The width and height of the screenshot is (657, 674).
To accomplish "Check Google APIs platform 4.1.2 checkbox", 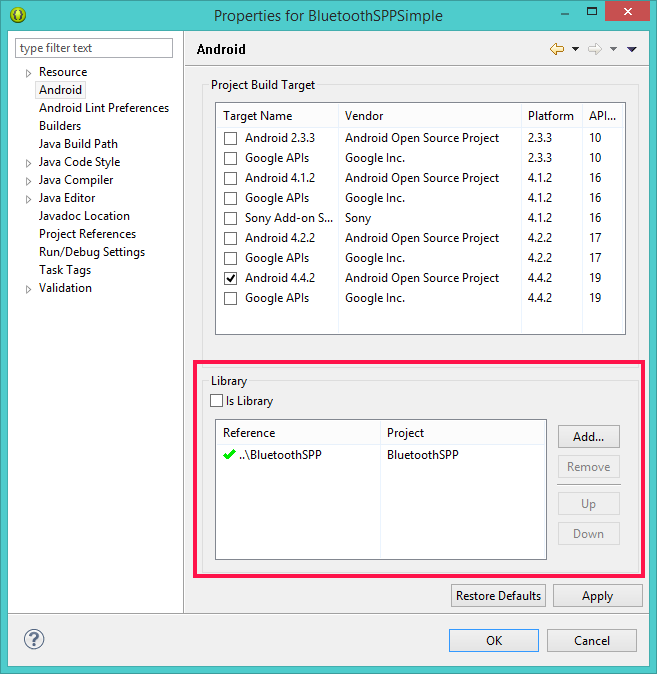I will [230, 198].
